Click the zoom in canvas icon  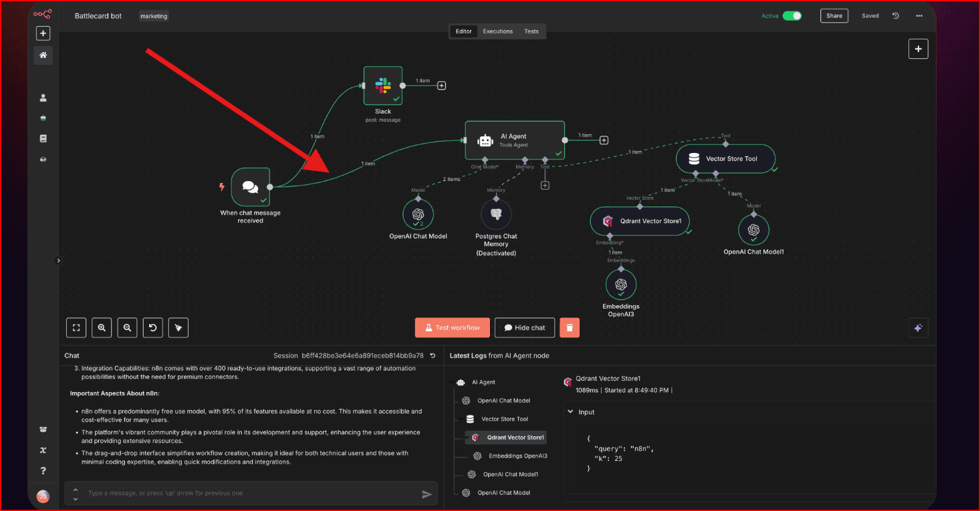pos(102,327)
